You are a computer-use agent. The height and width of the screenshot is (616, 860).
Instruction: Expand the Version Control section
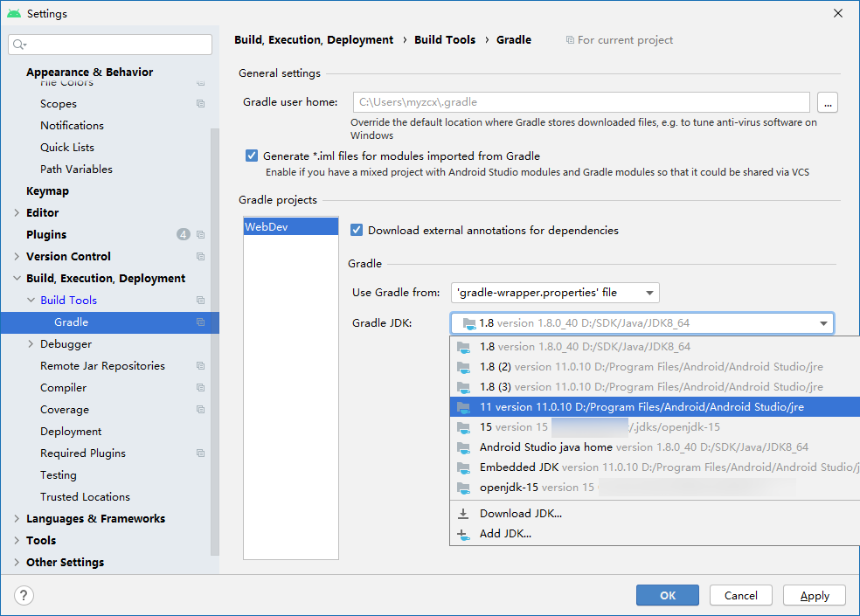point(17,257)
